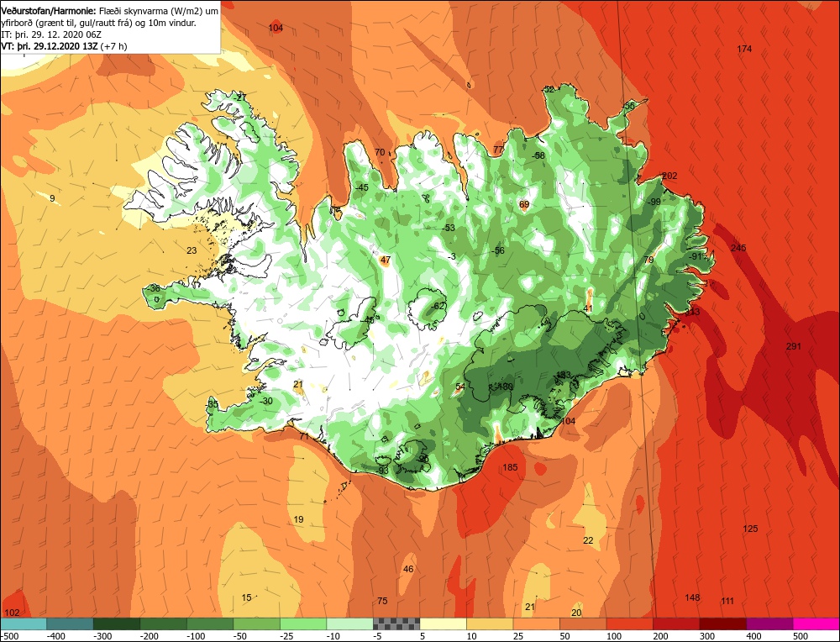Click the value -91 on the east fjords
Viewport: 840px width, 642px height.
coord(695,256)
